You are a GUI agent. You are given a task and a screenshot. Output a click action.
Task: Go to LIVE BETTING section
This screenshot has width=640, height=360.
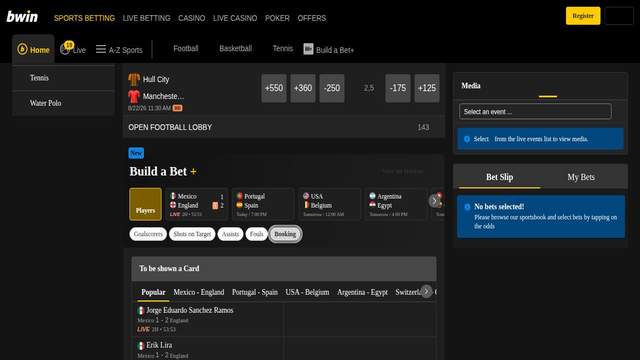coord(147,18)
